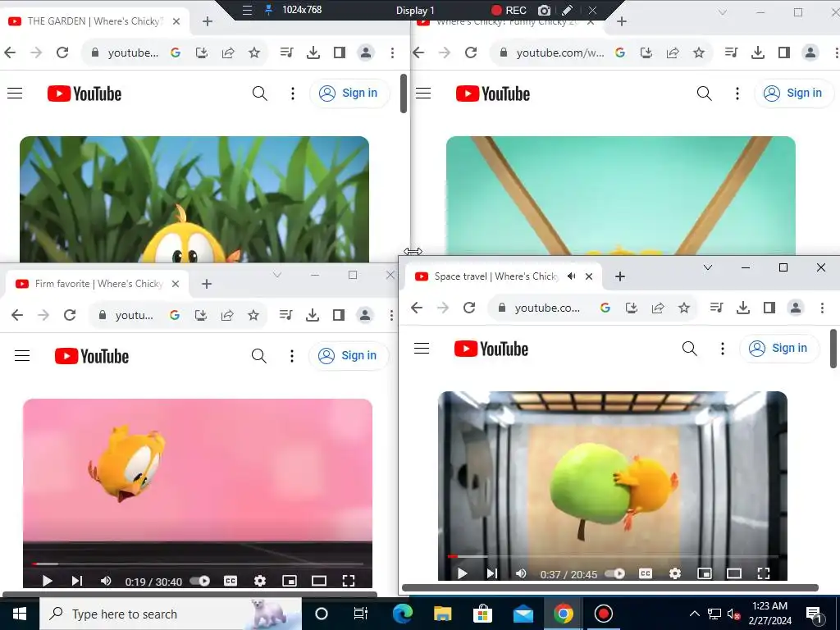Open the side panel in THE GARDEN window
The width and height of the screenshot is (840, 630).
(339, 52)
